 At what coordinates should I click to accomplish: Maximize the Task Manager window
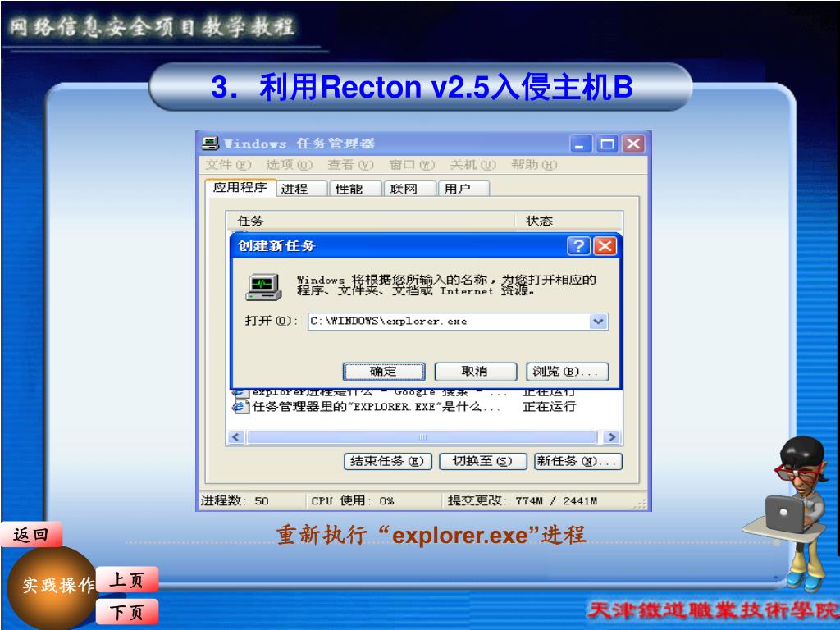(607, 144)
